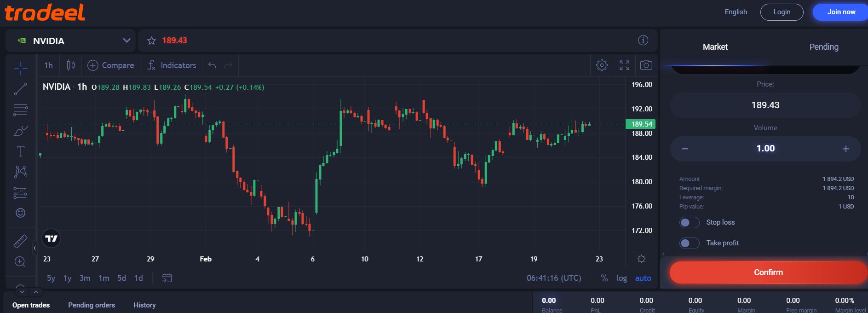Activate the zoom in tool

[x=20, y=261]
